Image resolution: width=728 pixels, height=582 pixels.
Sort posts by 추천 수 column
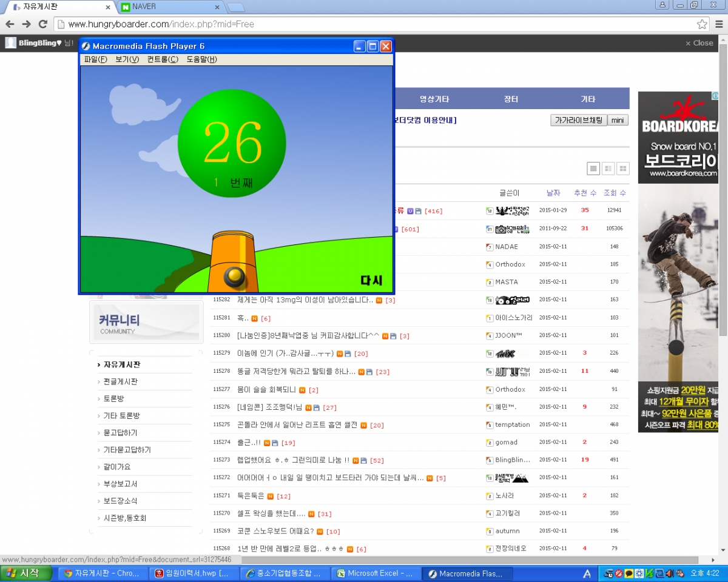coord(585,193)
